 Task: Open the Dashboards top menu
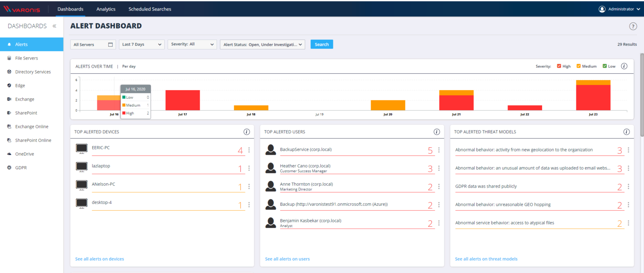click(x=70, y=9)
